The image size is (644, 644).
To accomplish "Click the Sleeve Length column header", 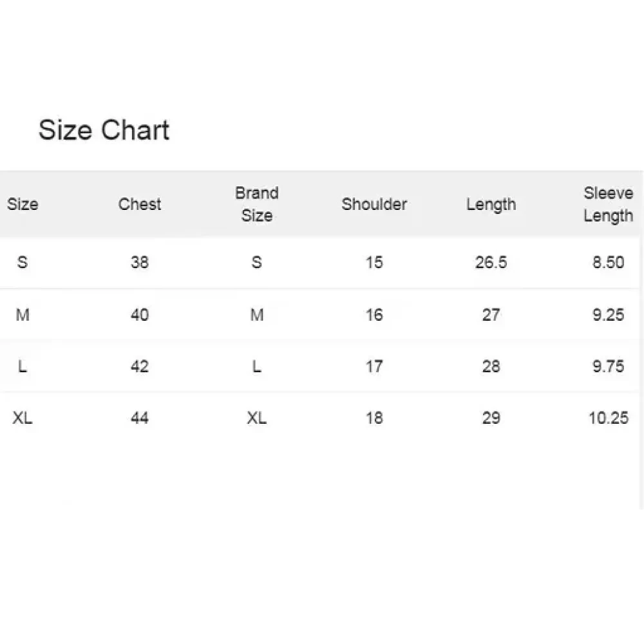I will [608, 204].
